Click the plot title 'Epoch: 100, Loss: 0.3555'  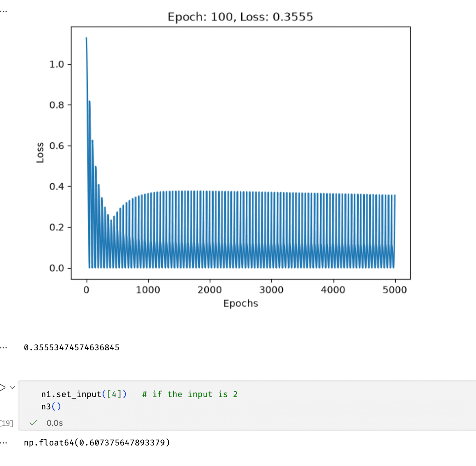[240, 17]
